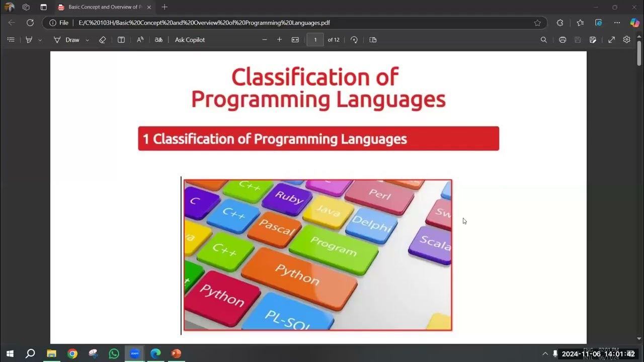Open Windows taskbar search
The height and width of the screenshot is (362, 644).
point(30,353)
